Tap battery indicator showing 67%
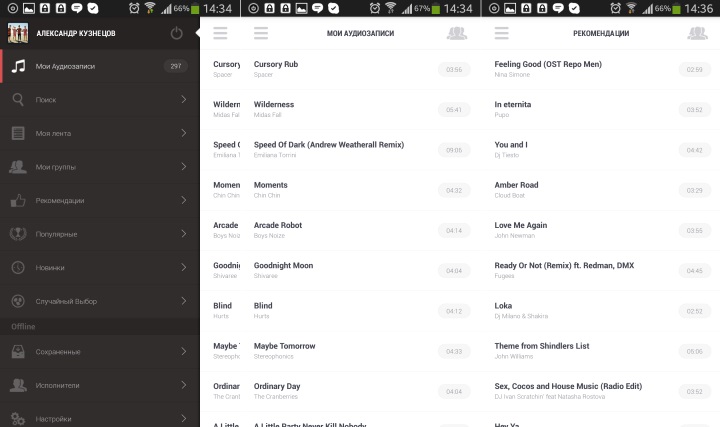 pyautogui.click(x=435, y=9)
